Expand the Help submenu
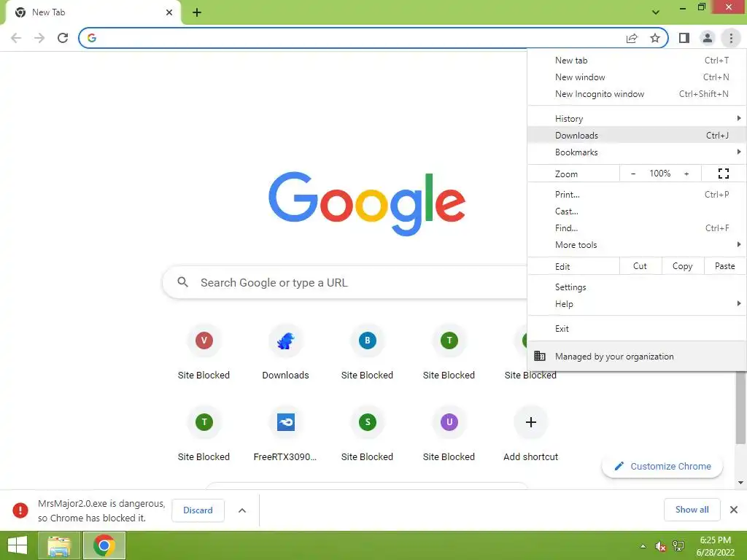Image resolution: width=747 pixels, height=560 pixels. click(x=637, y=304)
